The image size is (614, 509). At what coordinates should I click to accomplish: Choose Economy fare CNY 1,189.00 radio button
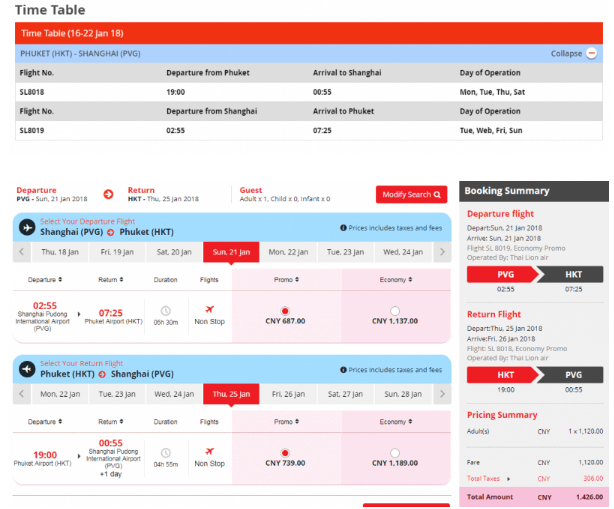pyautogui.click(x=395, y=453)
